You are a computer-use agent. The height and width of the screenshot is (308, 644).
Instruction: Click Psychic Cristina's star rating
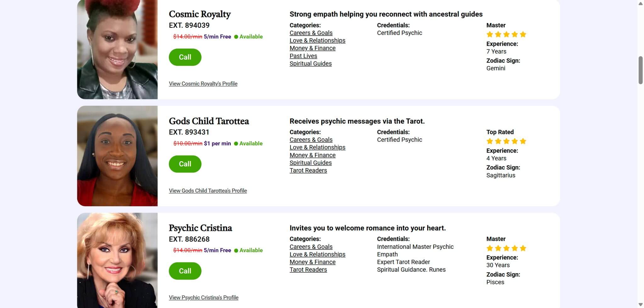point(506,248)
